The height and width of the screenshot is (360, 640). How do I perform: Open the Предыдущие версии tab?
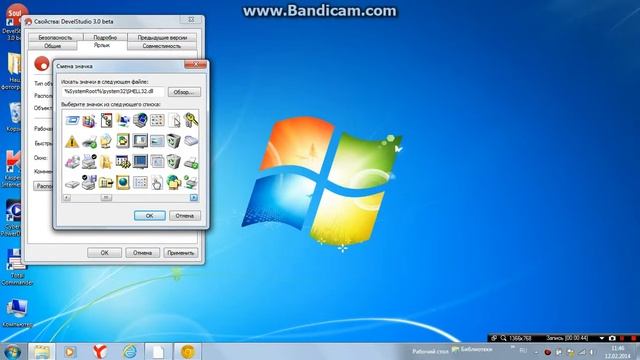162,37
